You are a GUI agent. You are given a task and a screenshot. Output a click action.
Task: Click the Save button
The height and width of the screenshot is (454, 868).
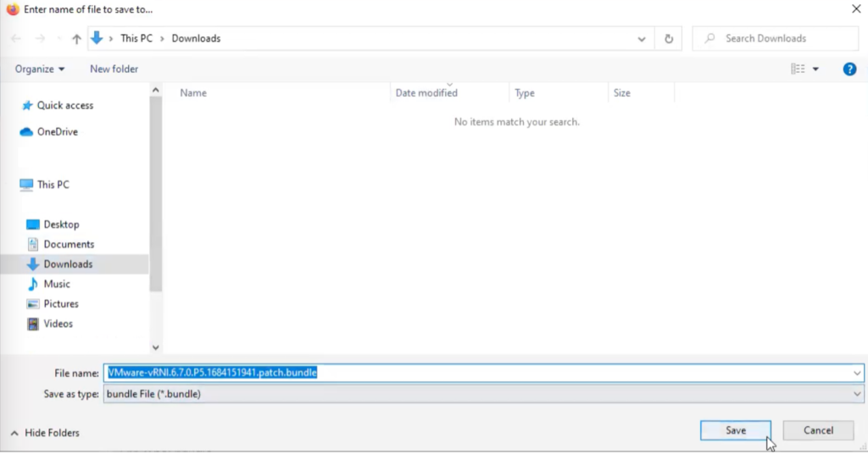coord(736,431)
